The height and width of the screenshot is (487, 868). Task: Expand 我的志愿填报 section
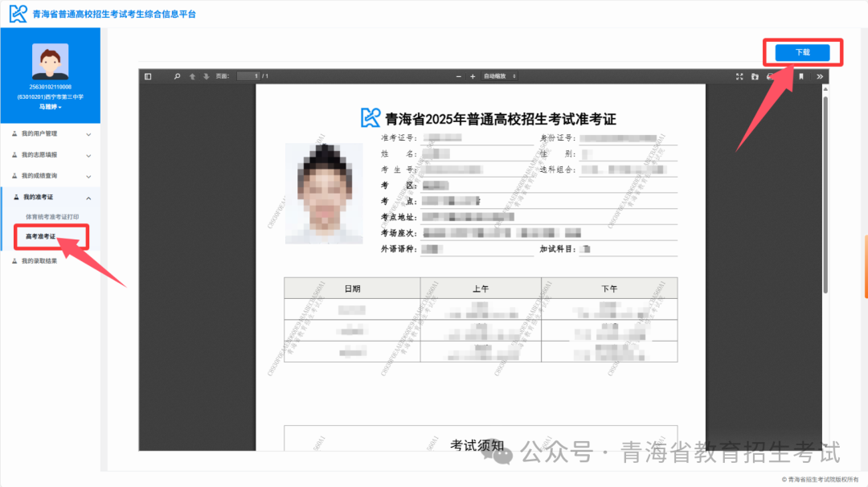tap(50, 156)
